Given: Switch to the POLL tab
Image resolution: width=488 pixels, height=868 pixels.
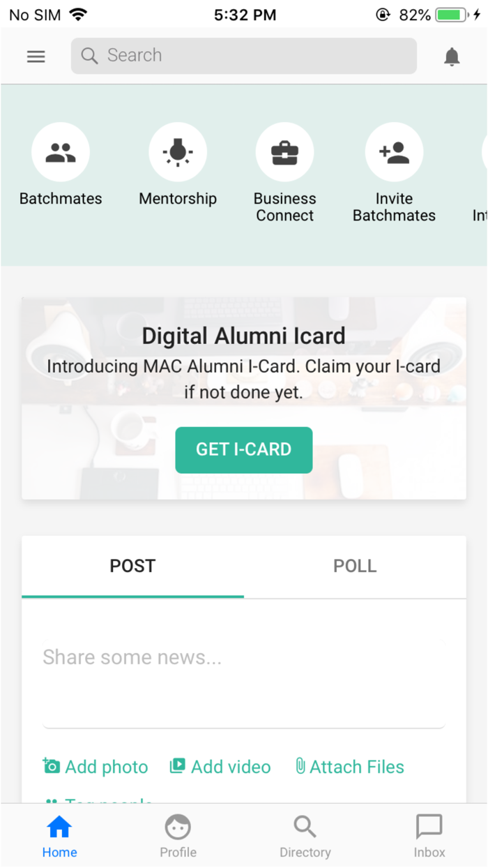Looking at the screenshot, I should (355, 566).
